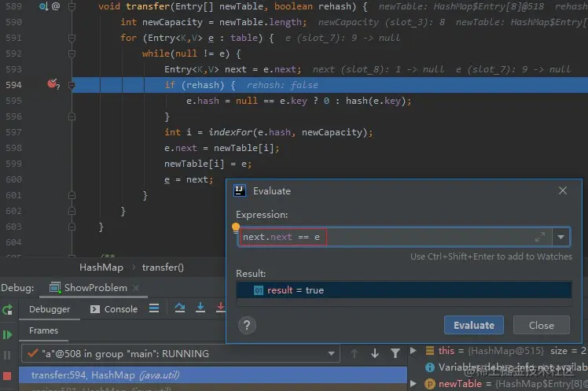Collapse the transfer method fold at line 589
The image size is (588, 391).
72,6
